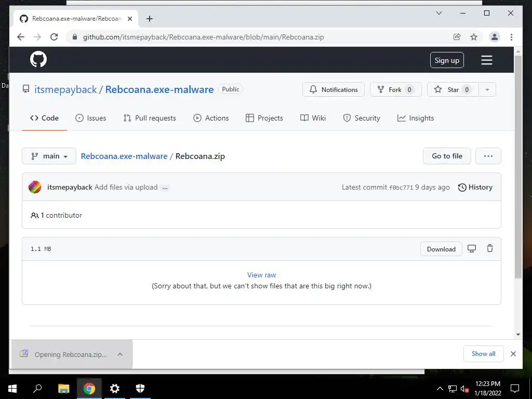Open Chrome three-dot menu
Viewport: 532px width, 399px height.
511,37
